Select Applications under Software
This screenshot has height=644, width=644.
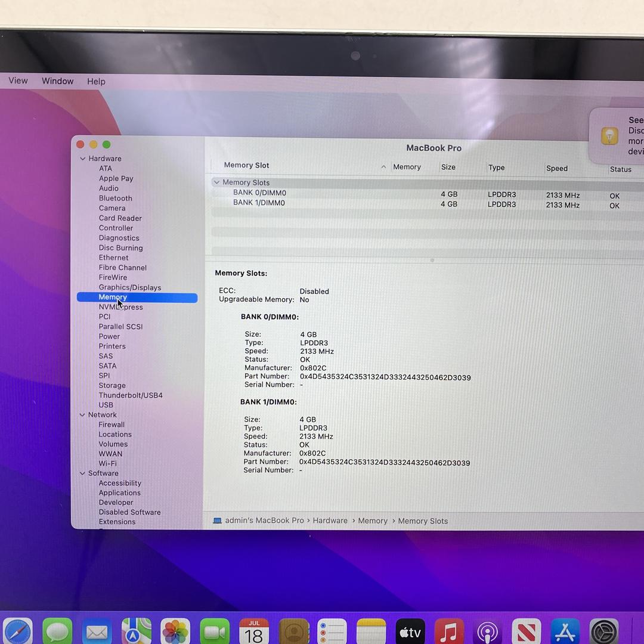point(119,493)
